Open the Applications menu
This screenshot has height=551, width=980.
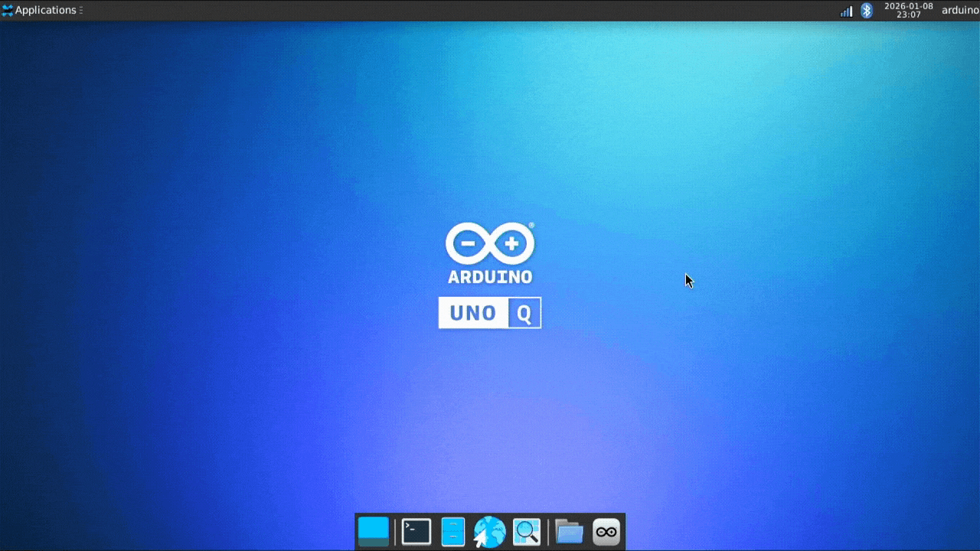click(x=45, y=11)
